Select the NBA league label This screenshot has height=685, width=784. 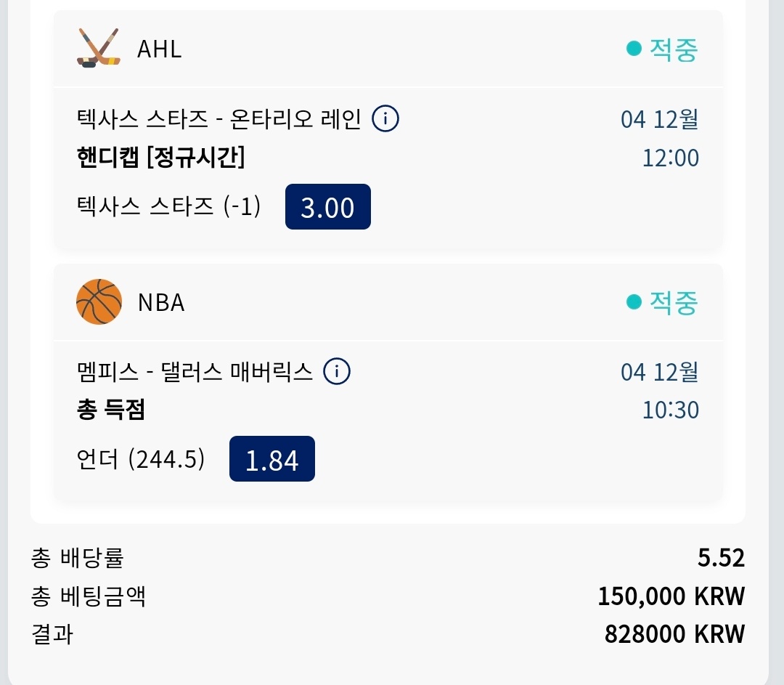[x=161, y=302]
